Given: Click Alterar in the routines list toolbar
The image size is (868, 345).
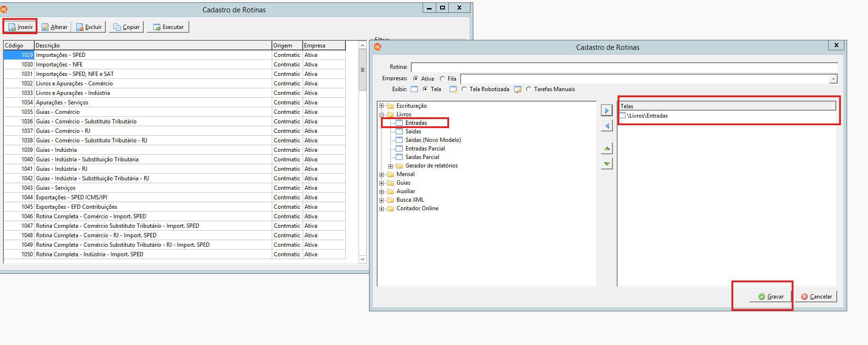Looking at the screenshot, I should pyautogui.click(x=55, y=27).
